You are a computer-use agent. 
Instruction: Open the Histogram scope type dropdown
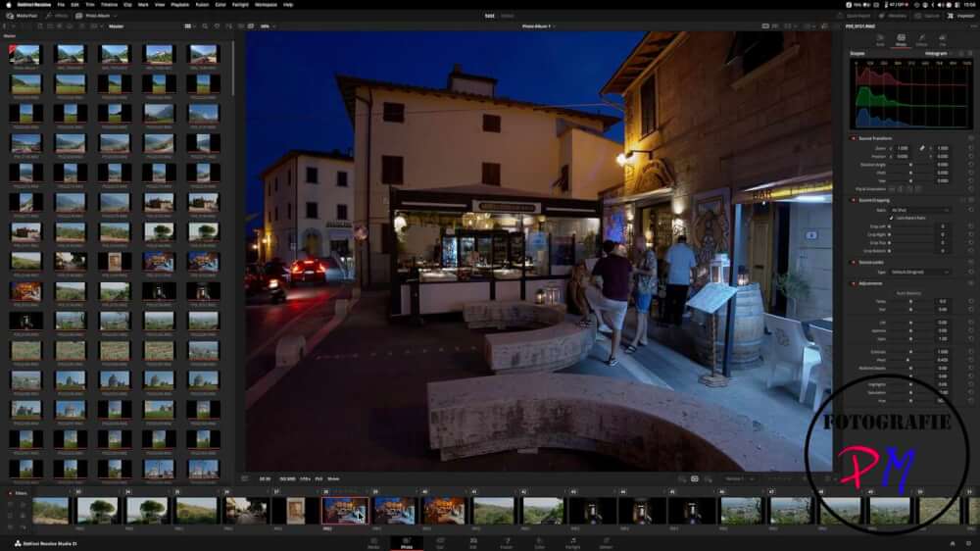tap(939, 54)
